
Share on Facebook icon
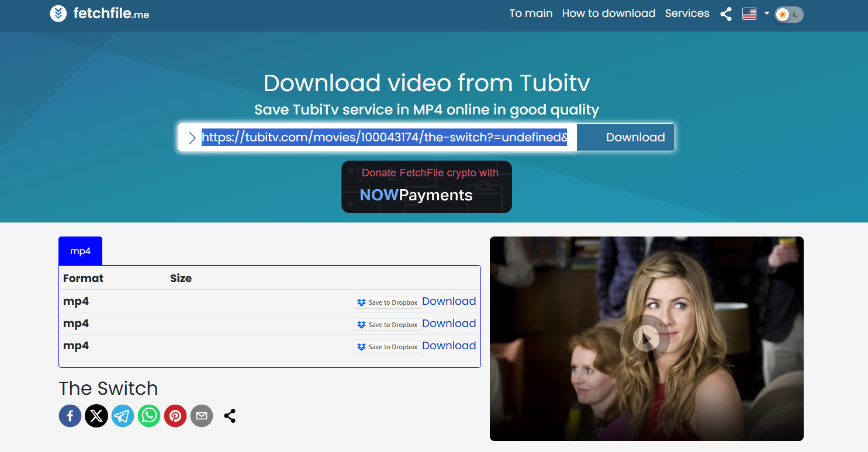tap(70, 416)
